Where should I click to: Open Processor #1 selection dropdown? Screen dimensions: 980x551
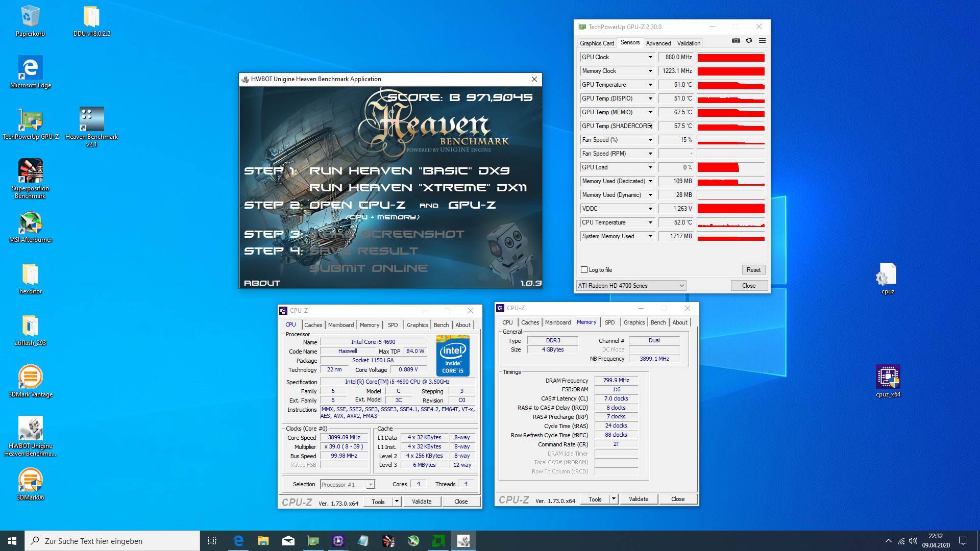(347, 485)
